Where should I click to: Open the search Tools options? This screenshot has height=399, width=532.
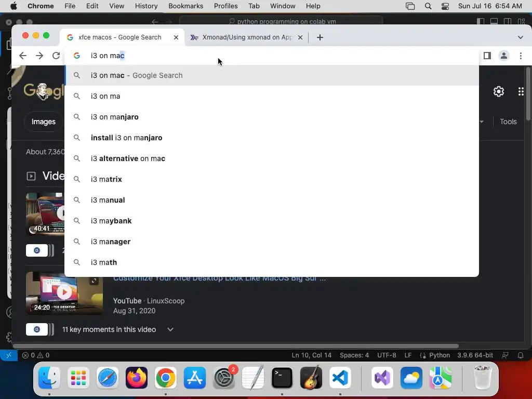(508, 122)
